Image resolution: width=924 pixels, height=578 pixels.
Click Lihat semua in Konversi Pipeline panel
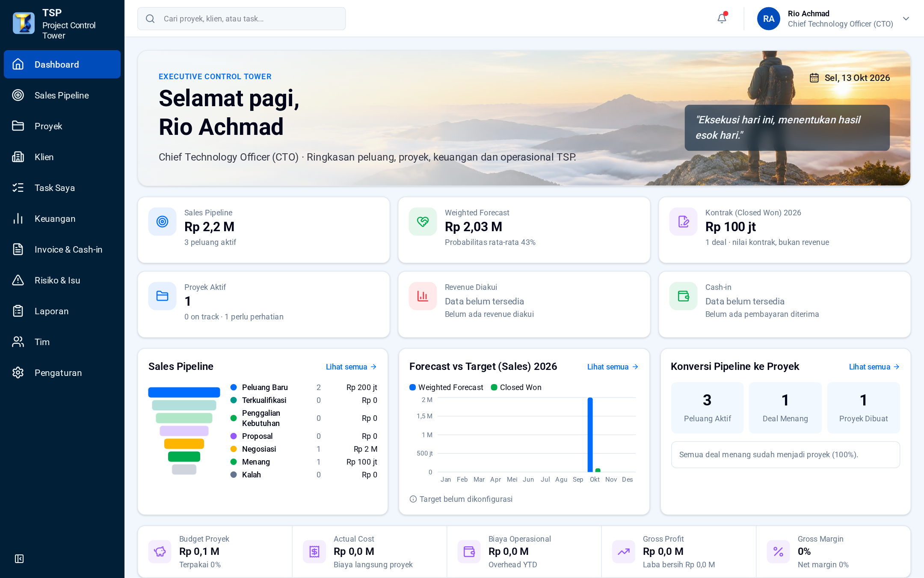874,367
